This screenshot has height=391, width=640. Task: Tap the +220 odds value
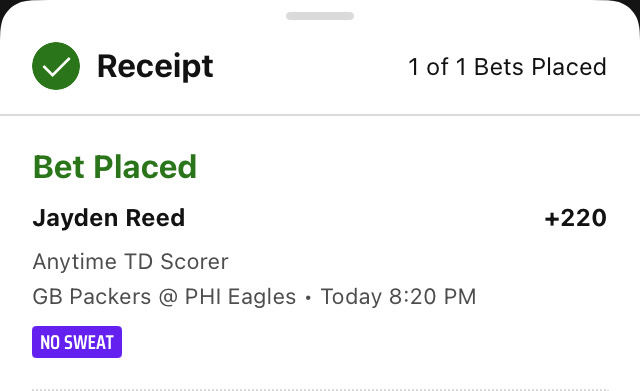click(x=576, y=218)
